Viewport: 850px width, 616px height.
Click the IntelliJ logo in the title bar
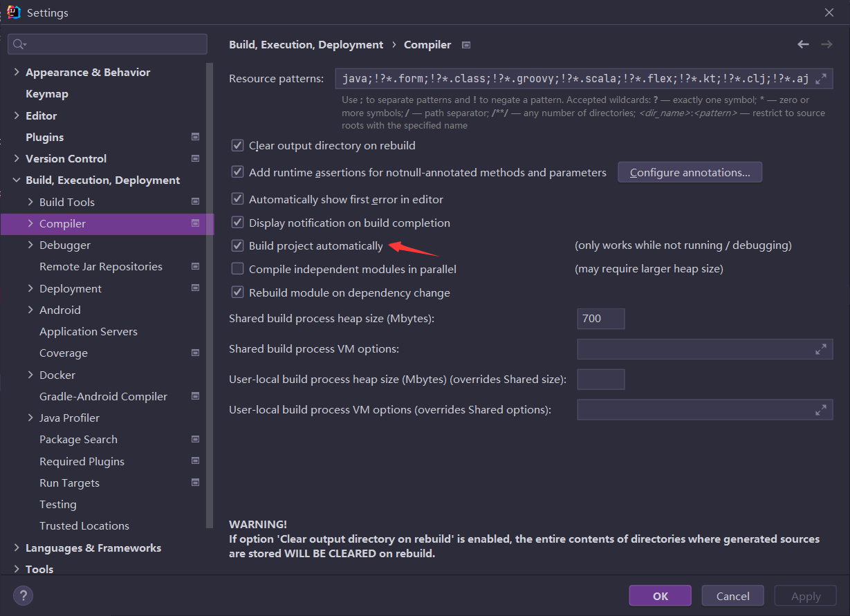[14, 12]
